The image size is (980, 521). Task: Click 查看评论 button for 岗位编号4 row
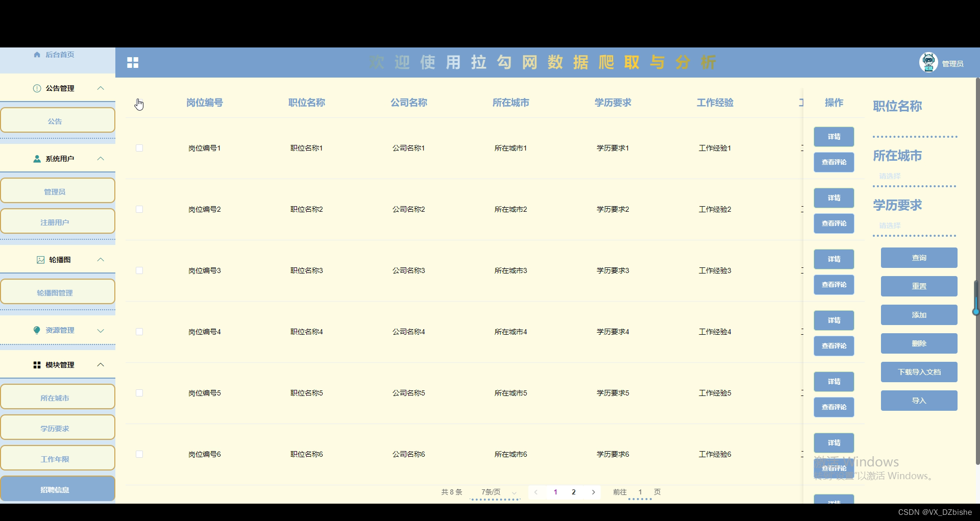(x=834, y=346)
